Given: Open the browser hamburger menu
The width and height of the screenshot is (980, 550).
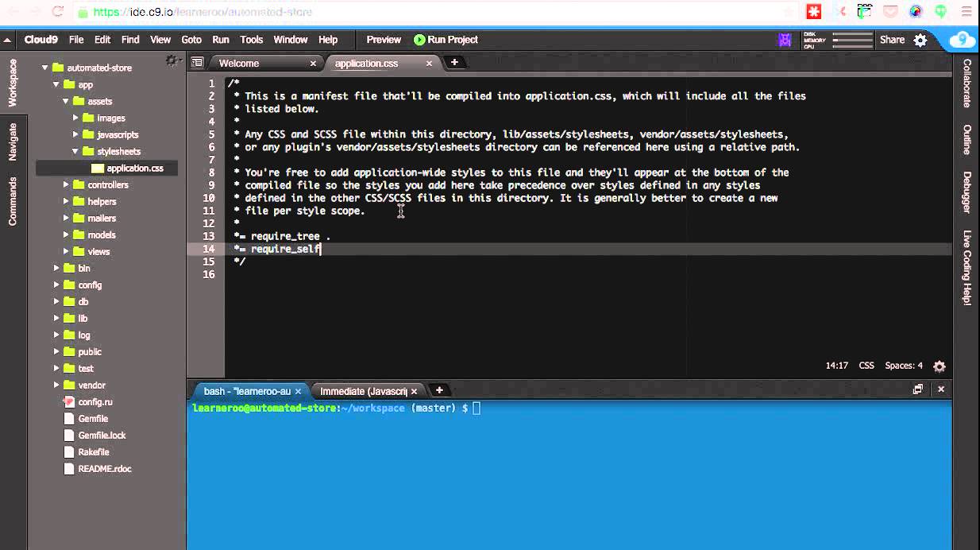Looking at the screenshot, I should (x=965, y=12).
